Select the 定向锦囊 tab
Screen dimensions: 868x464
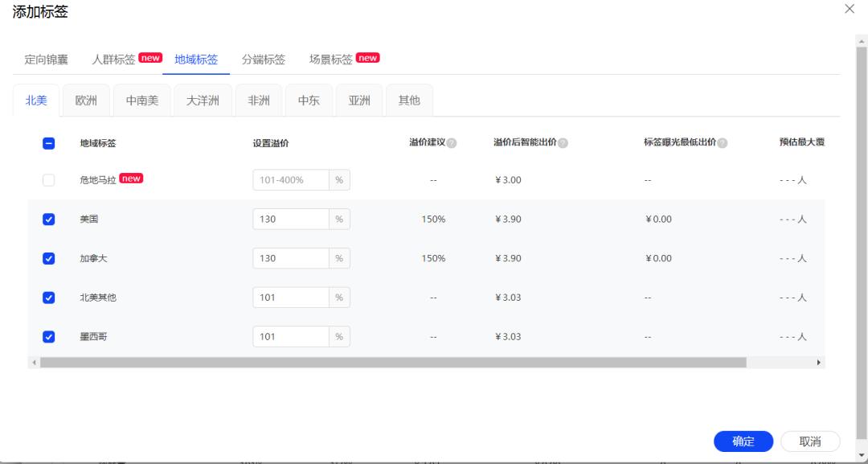click(46, 59)
